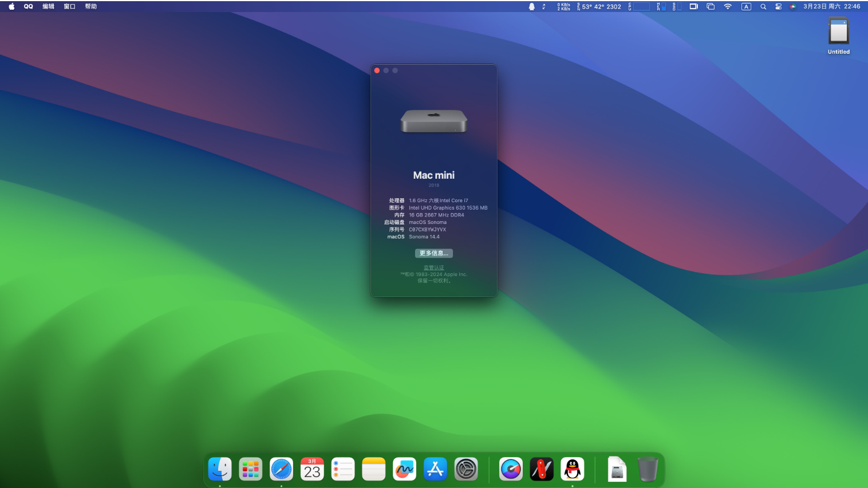
Task: Click the screen recording camera icon
Action: pyautogui.click(x=694, y=6)
